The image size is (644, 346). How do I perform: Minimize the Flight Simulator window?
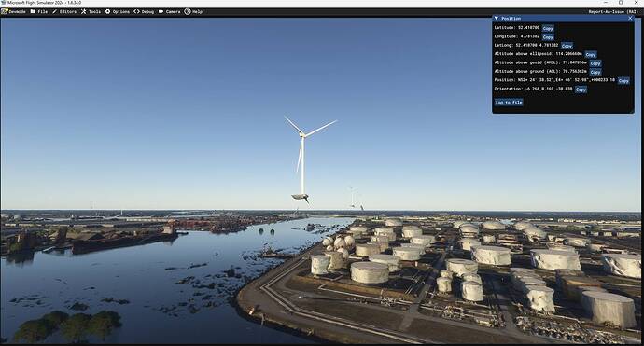pos(606,3)
